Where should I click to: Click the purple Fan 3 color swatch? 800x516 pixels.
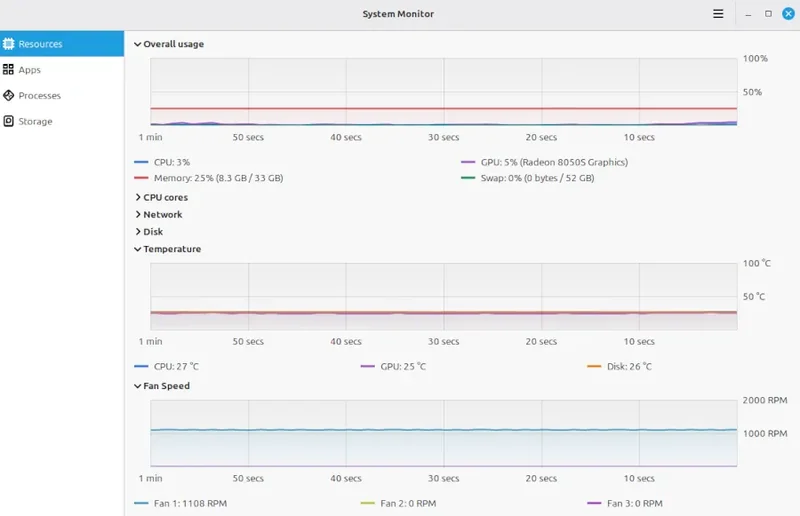[594, 503]
